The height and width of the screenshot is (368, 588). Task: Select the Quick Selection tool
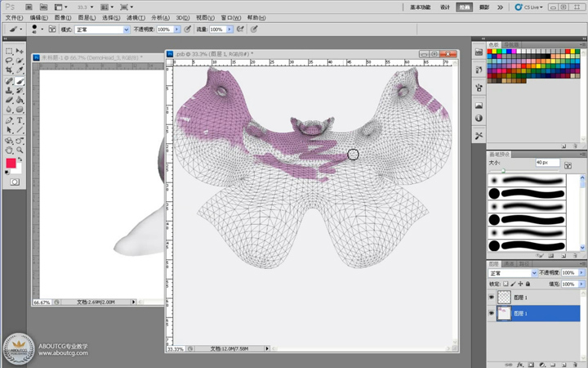(x=20, y=61)
